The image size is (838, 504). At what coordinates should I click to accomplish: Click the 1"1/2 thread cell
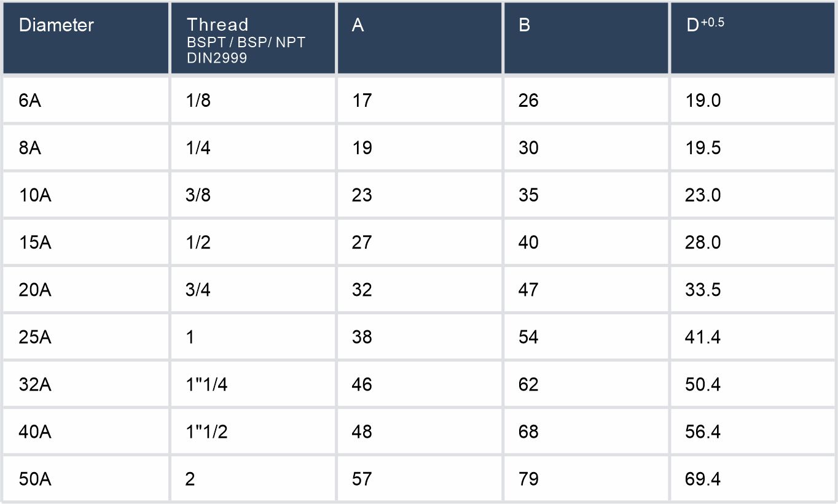click(207, 432)
